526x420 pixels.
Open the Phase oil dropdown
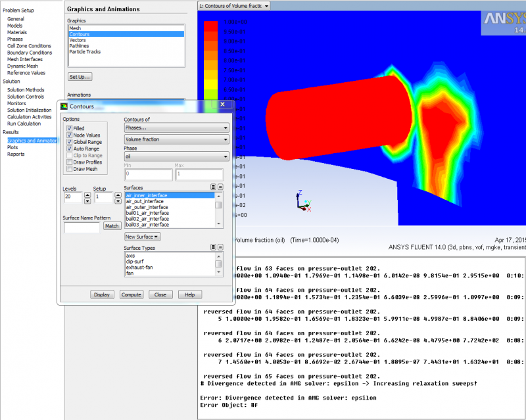[176, 156]
